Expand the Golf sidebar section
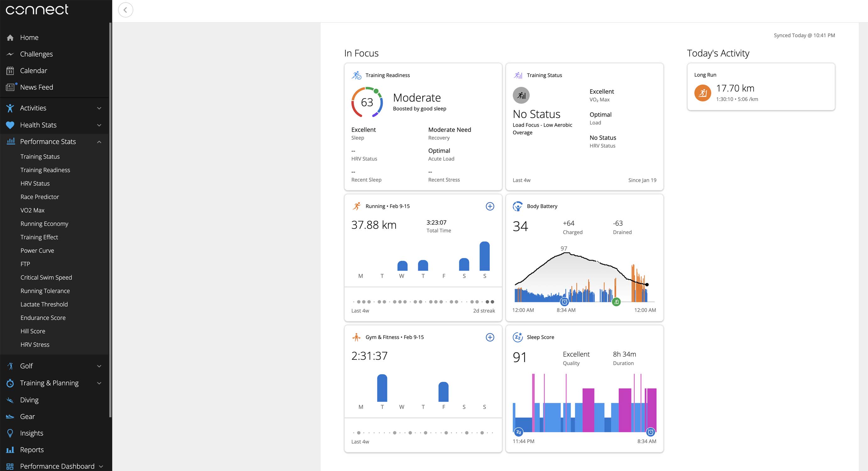 pos(99,366)
